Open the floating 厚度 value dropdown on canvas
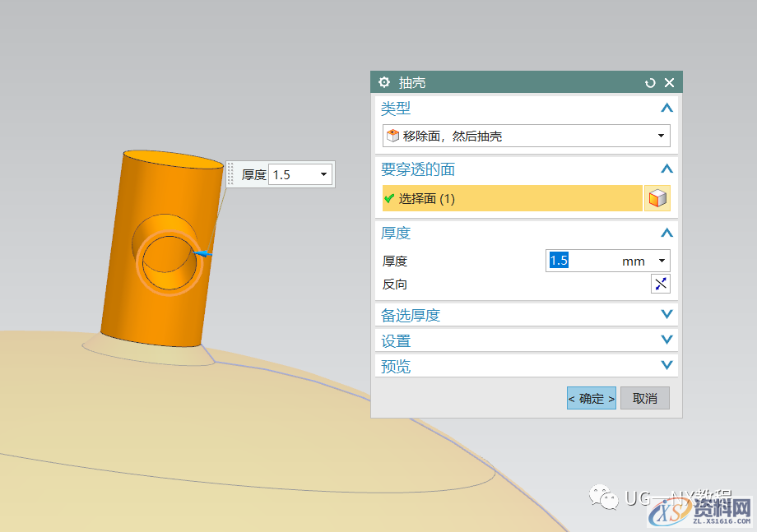 [x=323, y=173]
